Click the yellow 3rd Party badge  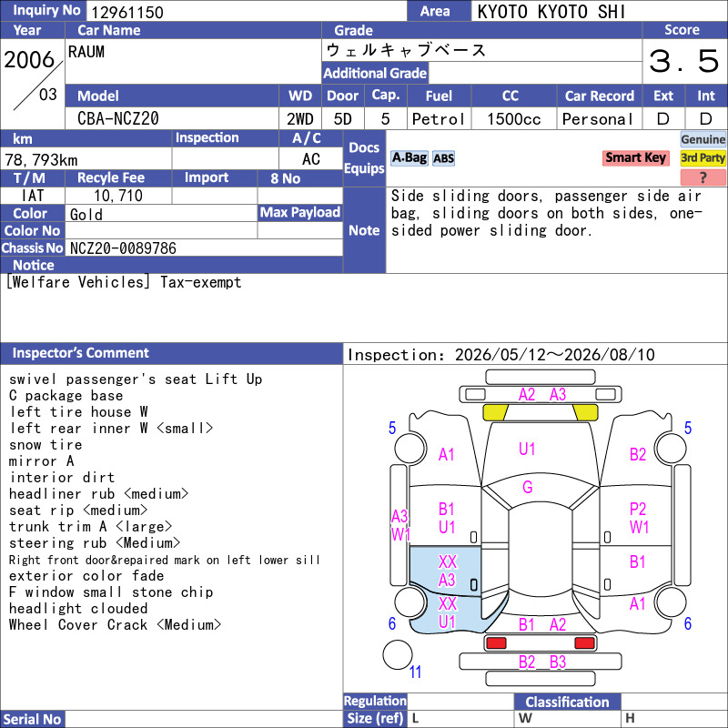click(x=703, y=157)
